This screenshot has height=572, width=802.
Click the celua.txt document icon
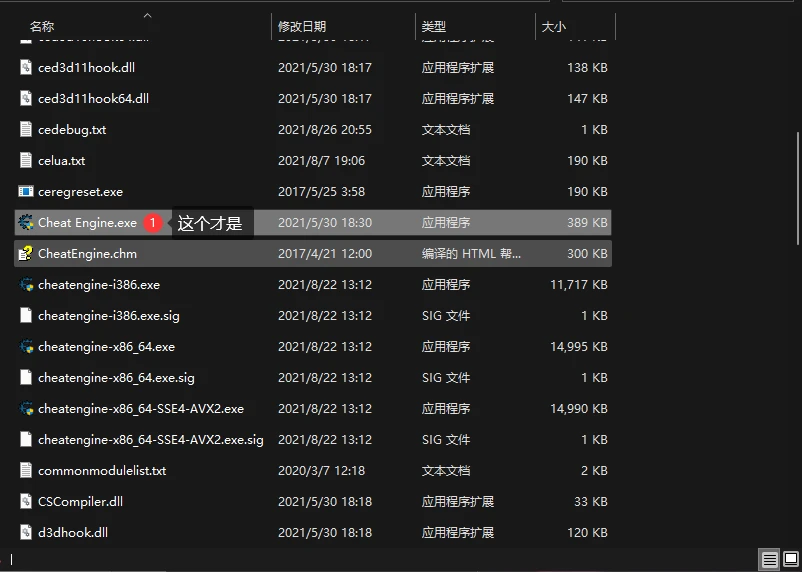(x=26, y=161)
